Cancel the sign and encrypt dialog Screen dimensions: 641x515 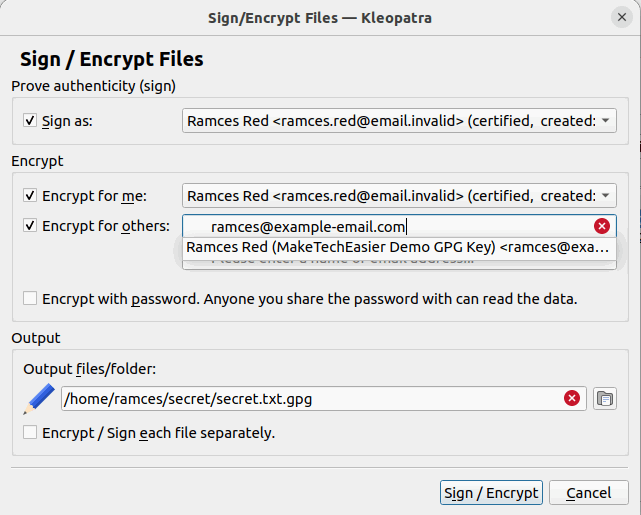(588, 493)
